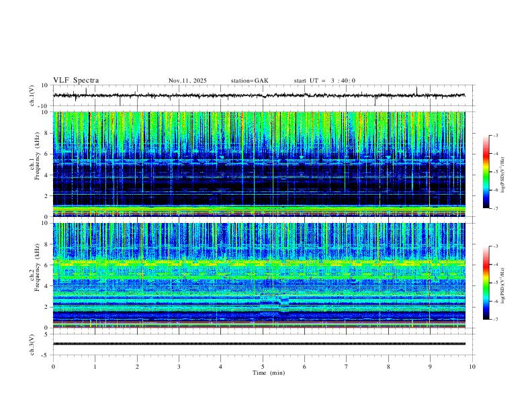Screen dimensions: 532x411
Task: Click the date text "Nov.11, 2025"
Action: point(187,81)
